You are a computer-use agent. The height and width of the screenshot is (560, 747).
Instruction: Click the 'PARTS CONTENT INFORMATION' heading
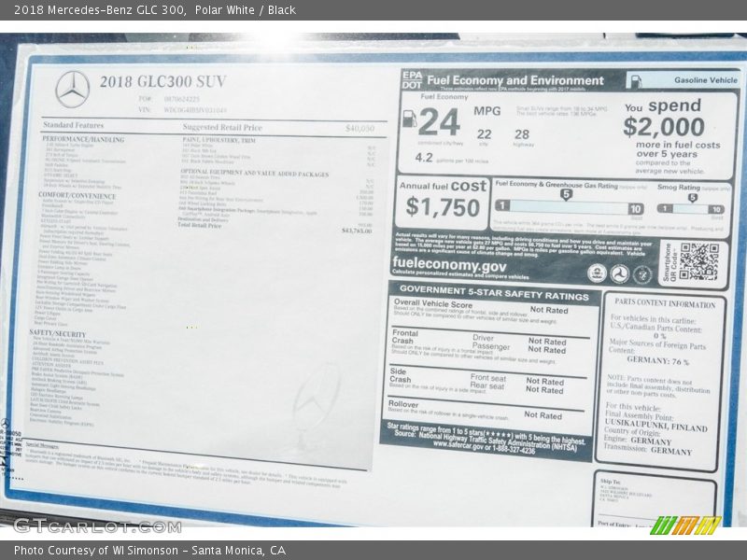coord(665,303)
